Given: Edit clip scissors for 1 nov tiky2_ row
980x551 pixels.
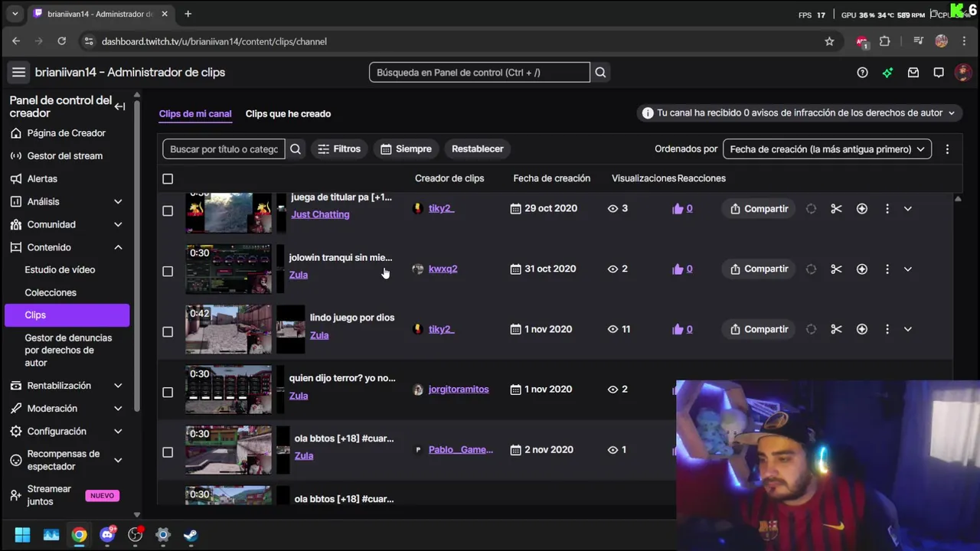Looking at the screenshot, I should (836, 329).
